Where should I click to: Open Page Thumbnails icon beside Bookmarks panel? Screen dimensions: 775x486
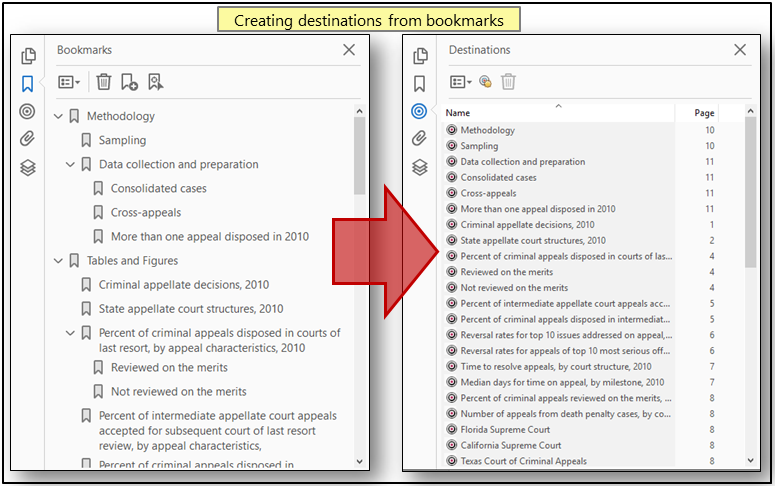point(28,56)
